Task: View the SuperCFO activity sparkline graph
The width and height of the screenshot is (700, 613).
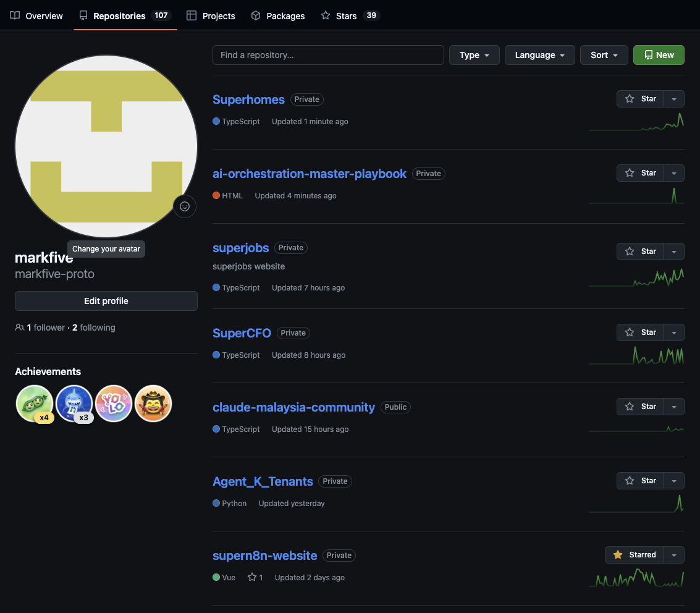Action: click(x=636, y=356)
